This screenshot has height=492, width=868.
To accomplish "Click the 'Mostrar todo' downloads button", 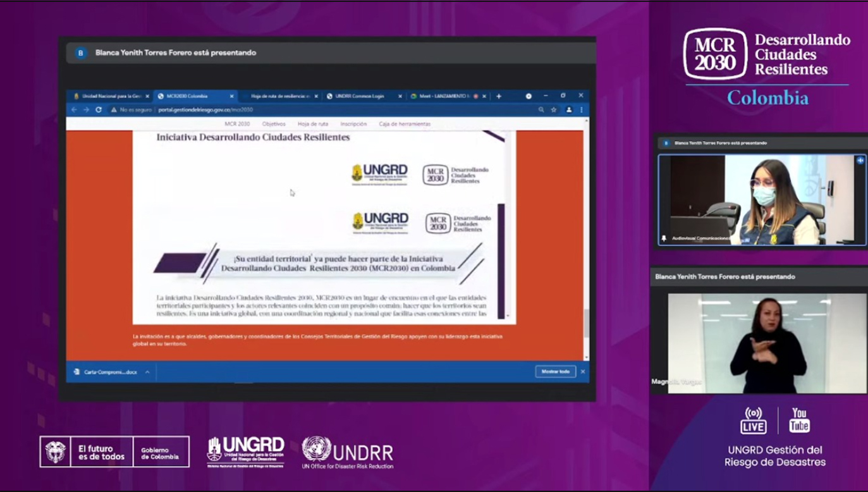I will pyautogui.click(x=556, y=371).
